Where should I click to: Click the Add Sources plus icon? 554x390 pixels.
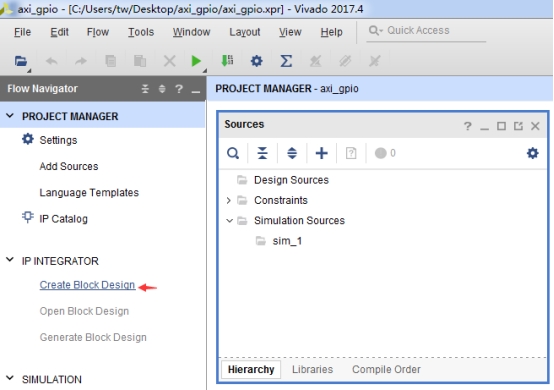(322, 153)
